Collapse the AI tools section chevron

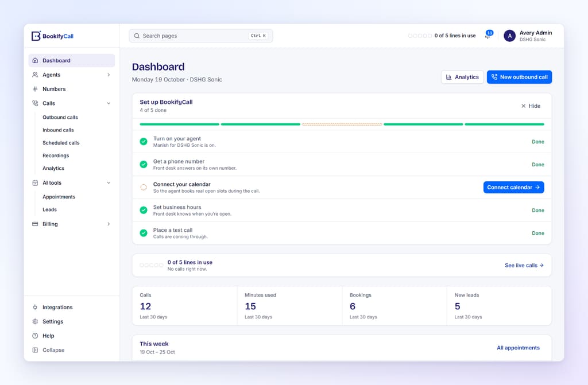109,182
